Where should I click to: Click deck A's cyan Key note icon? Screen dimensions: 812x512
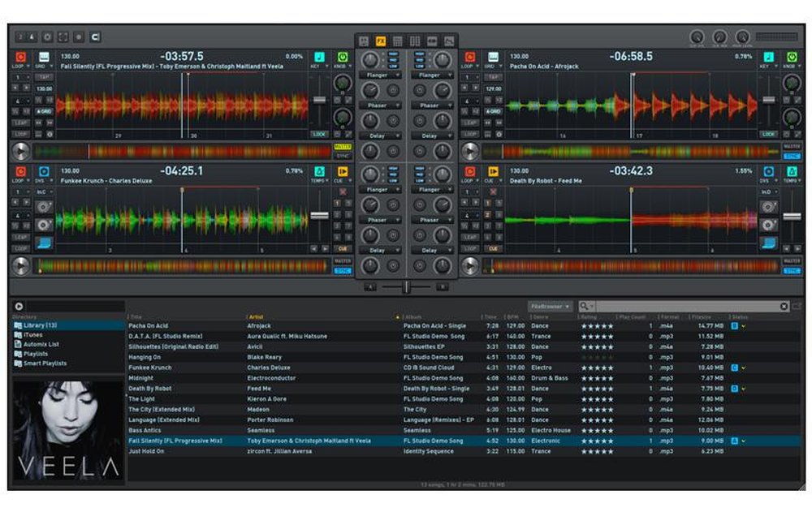coord(319,57)
